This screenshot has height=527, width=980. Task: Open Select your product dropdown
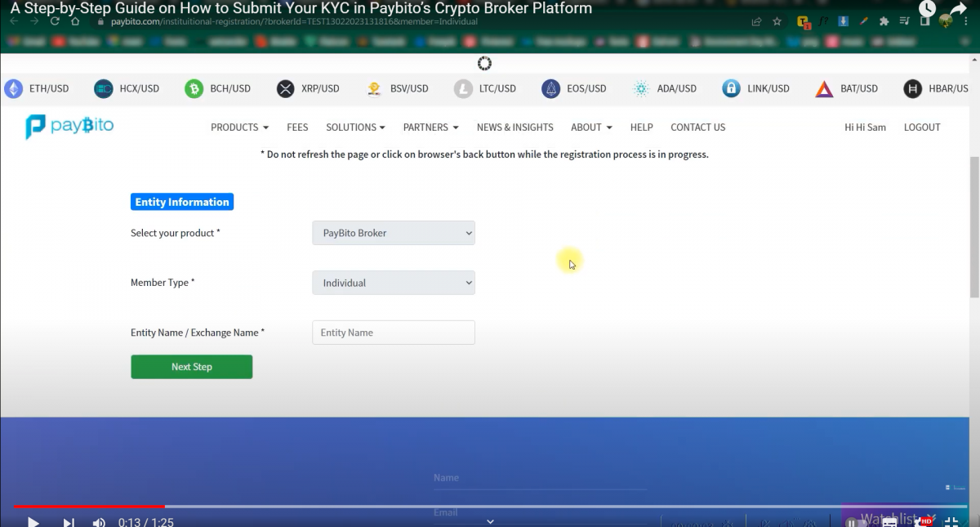pos(394,233)
